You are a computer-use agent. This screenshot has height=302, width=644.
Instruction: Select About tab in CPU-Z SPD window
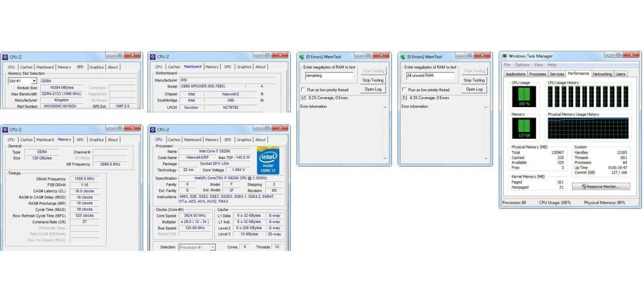pos(113,67)
